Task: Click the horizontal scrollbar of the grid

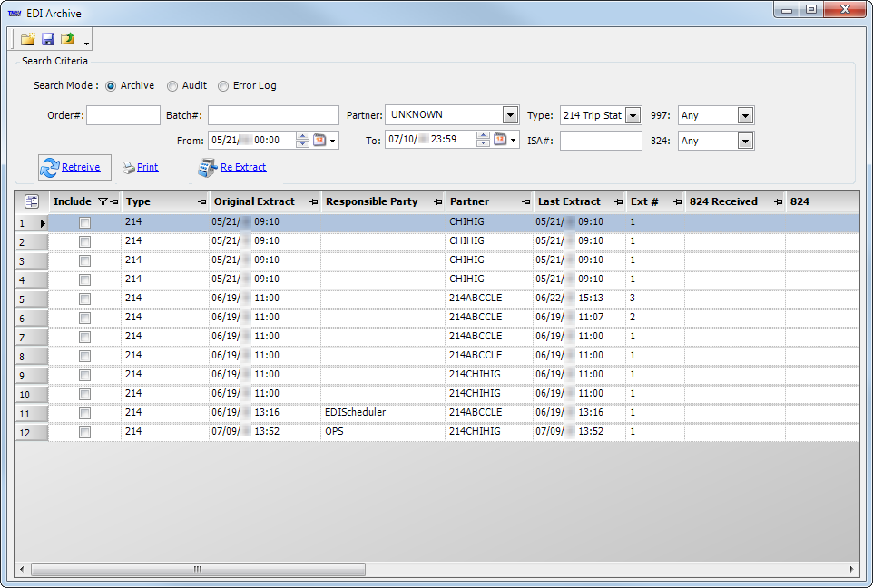Action: click(x=198, y=569)
